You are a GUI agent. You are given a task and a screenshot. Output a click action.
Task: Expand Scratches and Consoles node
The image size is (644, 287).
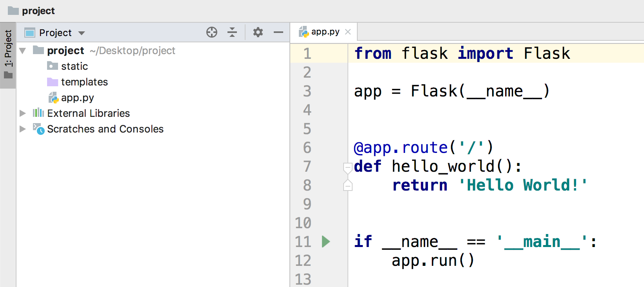point(23,129)
